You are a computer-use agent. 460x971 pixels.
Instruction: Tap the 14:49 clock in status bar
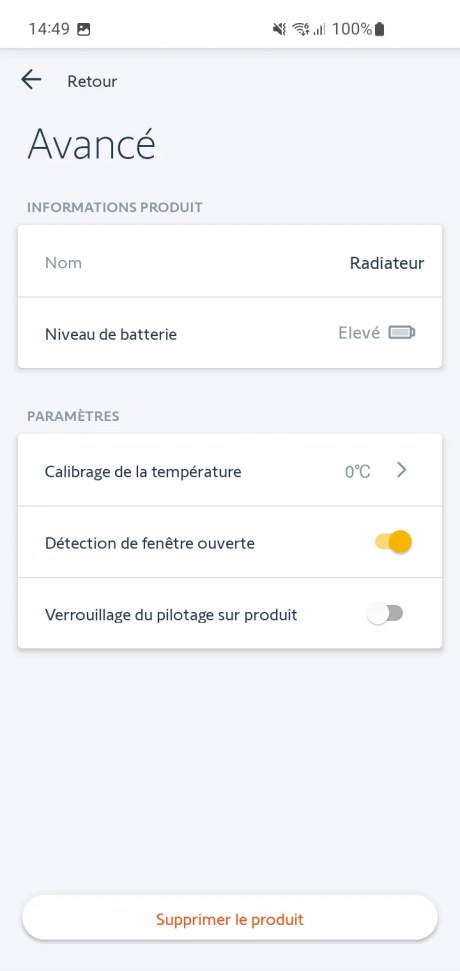point(49,29)
